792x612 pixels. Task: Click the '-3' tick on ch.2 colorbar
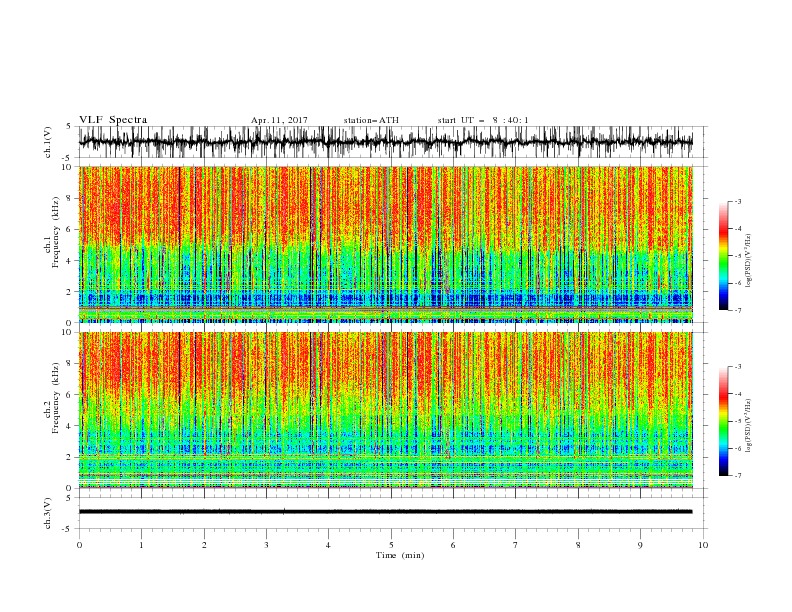point(738,367)
